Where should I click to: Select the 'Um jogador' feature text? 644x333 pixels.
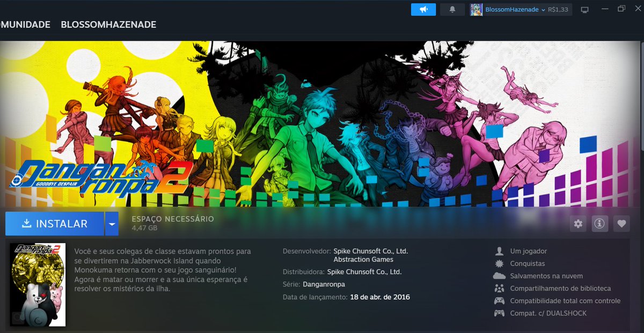[529, 251]
